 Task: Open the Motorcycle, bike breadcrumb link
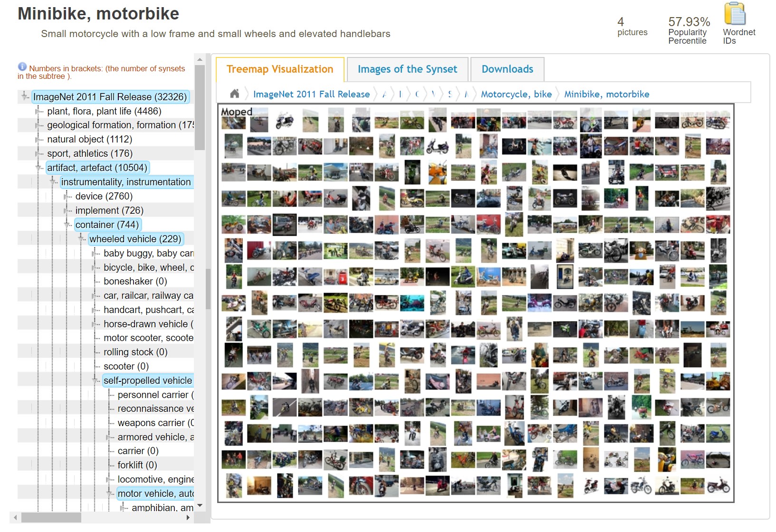[x=516, y=94]
